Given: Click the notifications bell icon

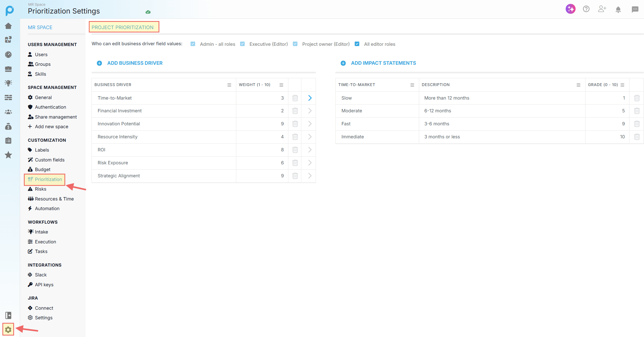Looking at the screenshot, I should point(618,10).
